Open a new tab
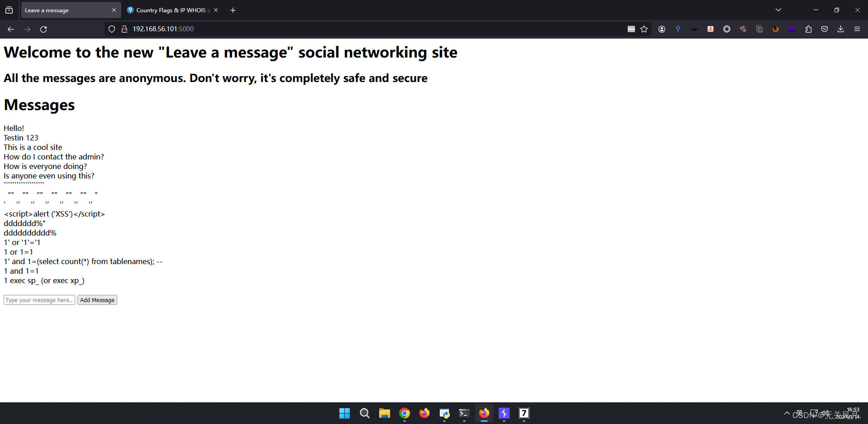This screenshot has height=424, width=868. click(233, 10)
